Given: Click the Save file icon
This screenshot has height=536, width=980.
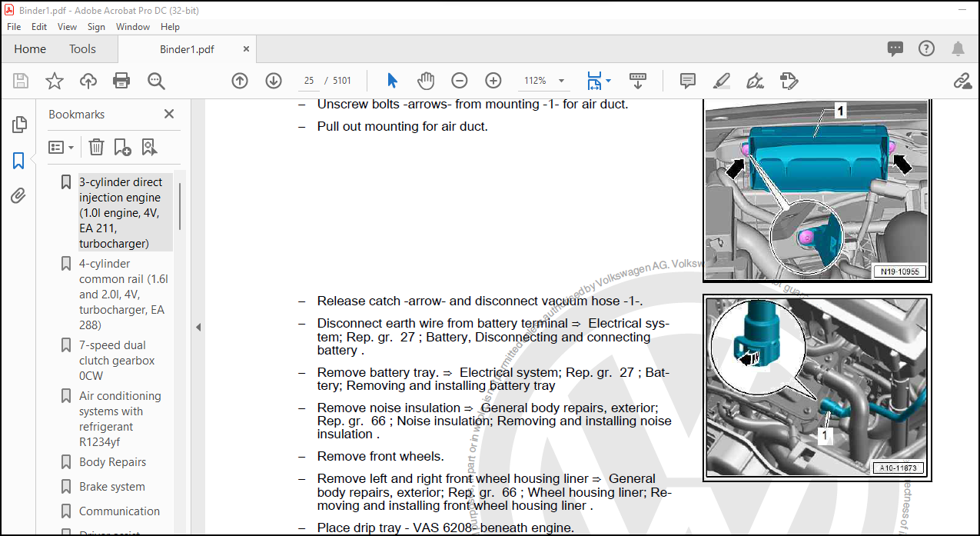Looking at the screenshot, I should [x=21, y=81].
